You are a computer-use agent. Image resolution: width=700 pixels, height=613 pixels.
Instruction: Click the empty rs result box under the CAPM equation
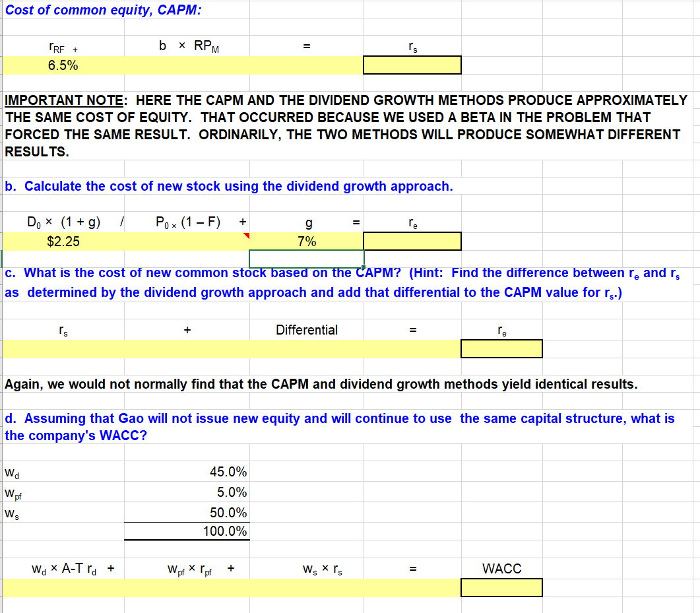412,65
